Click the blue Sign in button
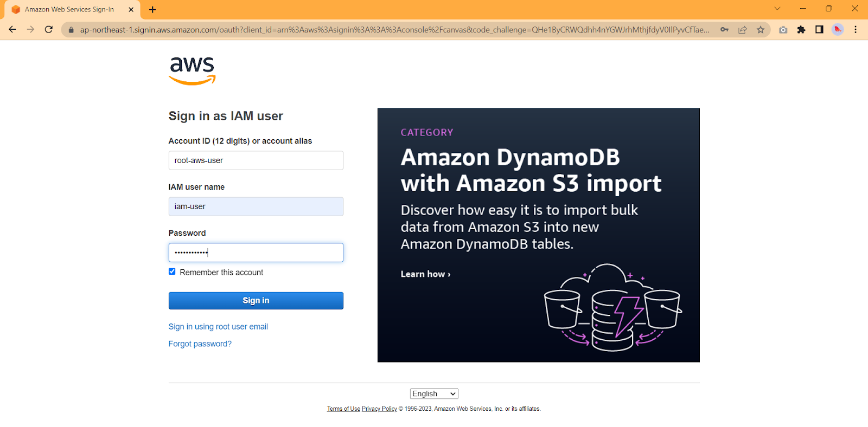Viewport: 868px width, 427px height. pos(256,301)
